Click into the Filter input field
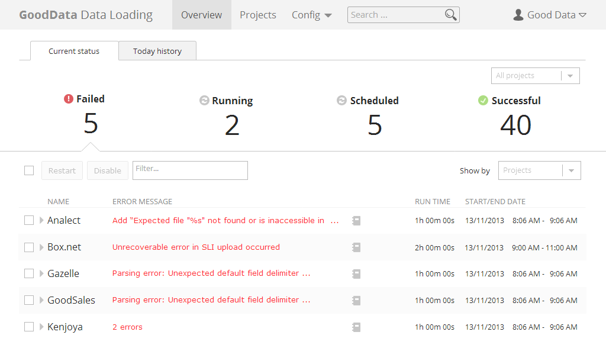 (x=190, y=170)
